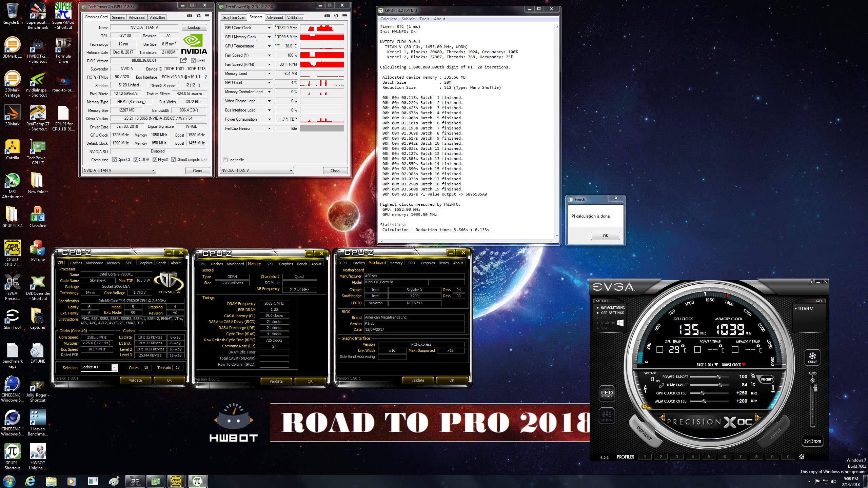The width and height of the screenshot is (868, 488).
Task: Select profile slot 1 in Precision XOC
Action: click(x=645, y=457)
